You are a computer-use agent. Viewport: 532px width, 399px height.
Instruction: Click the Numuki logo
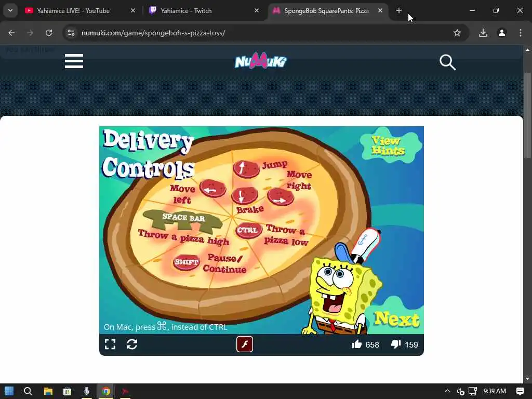tap(261, 61)
